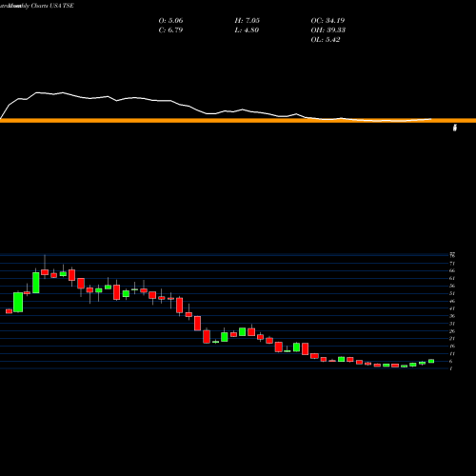The width and height of the screenshot is (476, 476).
Task: Click the 21 price axis label
Action: pyautogui.click(x=452, y=339)
